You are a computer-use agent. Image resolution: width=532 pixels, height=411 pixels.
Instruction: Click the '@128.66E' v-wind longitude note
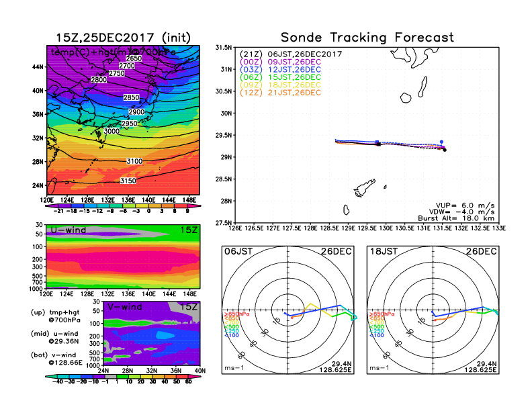click(65, 363)
